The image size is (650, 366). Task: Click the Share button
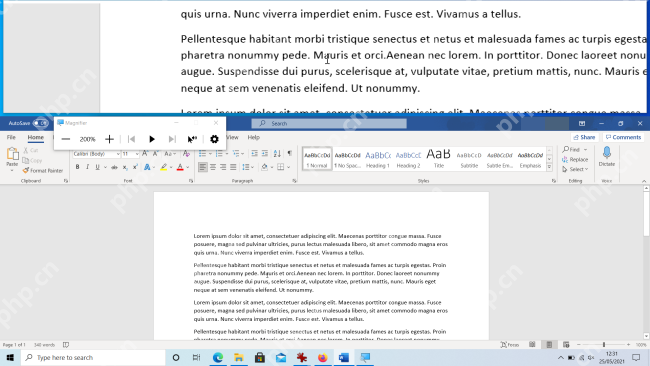(585, 137)
